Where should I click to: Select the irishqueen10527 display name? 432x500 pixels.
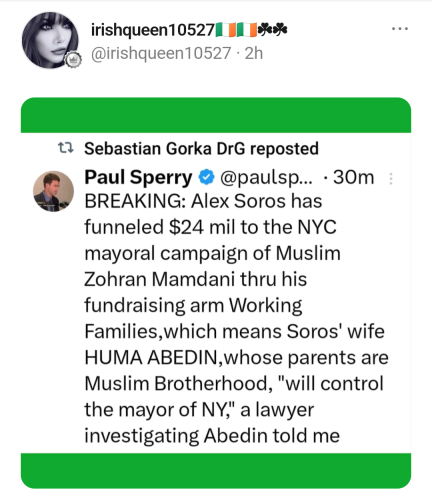tap(153, 30)
